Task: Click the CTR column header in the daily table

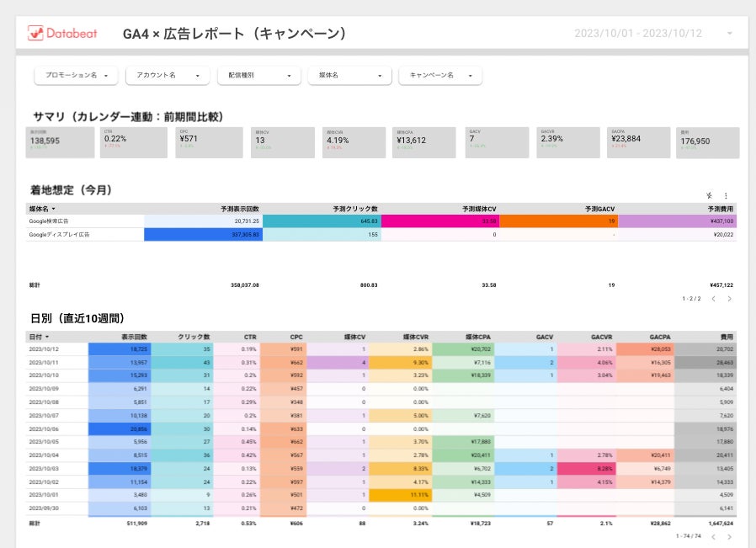Action: click(250, 337)
